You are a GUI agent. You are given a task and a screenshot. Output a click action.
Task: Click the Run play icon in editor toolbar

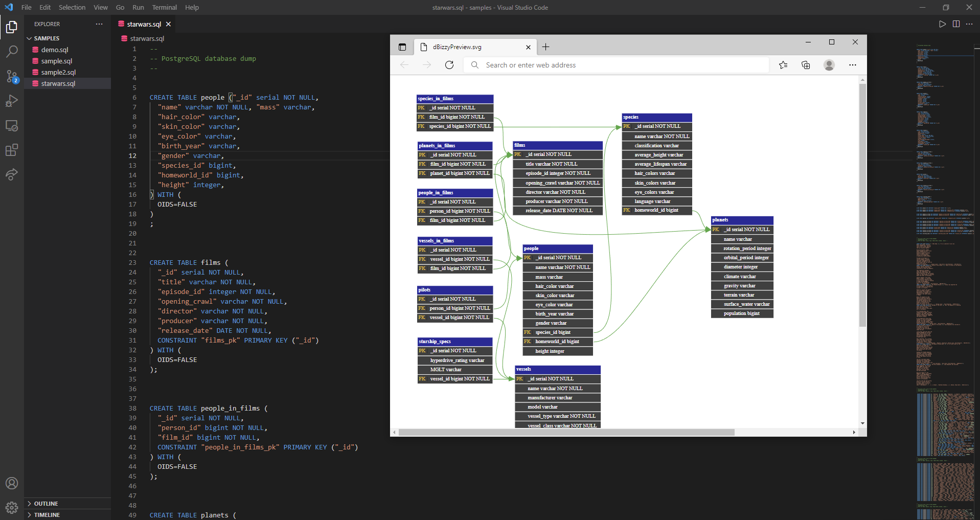(x=942, y=24)
